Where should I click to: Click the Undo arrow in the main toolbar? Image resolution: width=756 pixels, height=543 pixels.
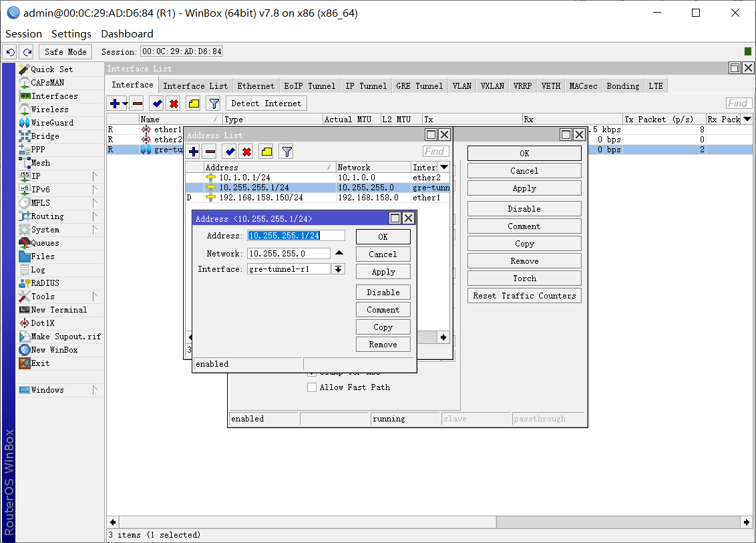point(10,51)
